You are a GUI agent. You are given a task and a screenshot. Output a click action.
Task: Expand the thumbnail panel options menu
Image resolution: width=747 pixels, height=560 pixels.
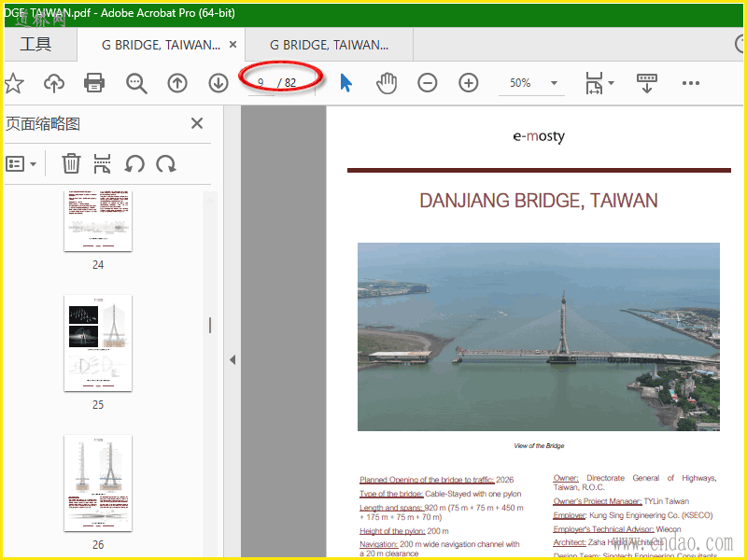click(21, 164)
